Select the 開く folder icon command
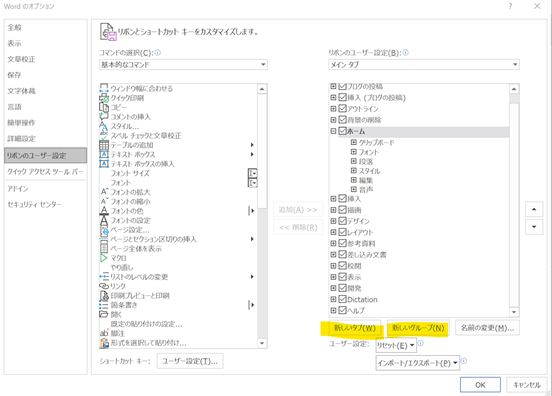The image size is (552, 396). point(104,314)
